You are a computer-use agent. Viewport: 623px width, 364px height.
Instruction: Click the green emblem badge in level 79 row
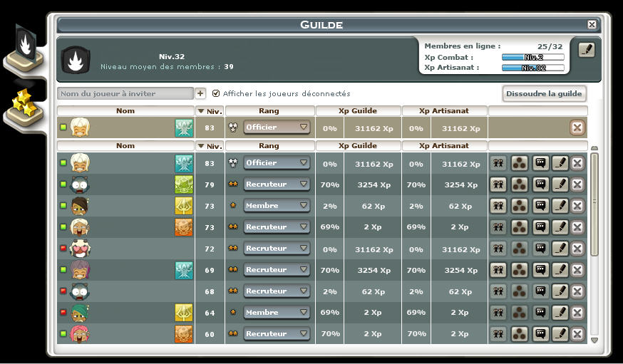point(184,184)
